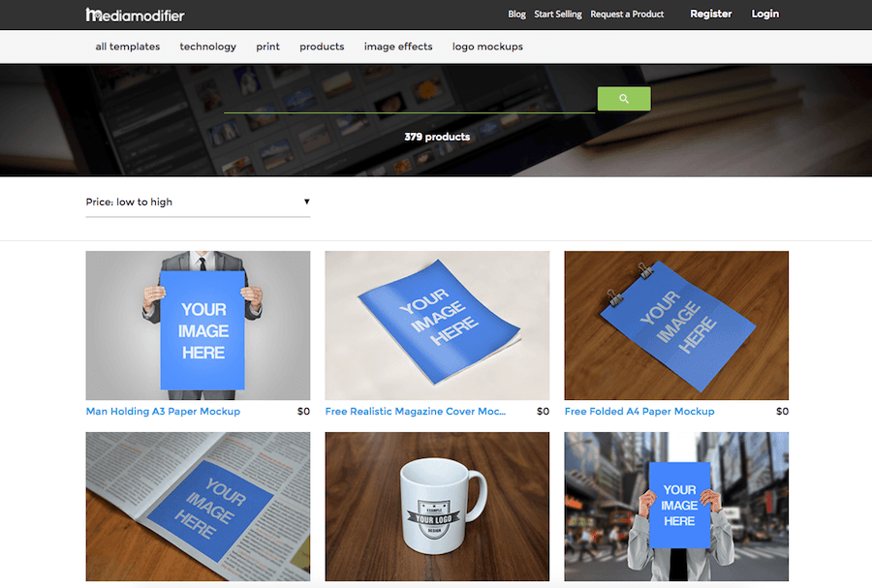Viewport: 872px width, 588px height.
Task: Click Free Realistic Magazine Cover title link
Action: [x=416, y=412]
